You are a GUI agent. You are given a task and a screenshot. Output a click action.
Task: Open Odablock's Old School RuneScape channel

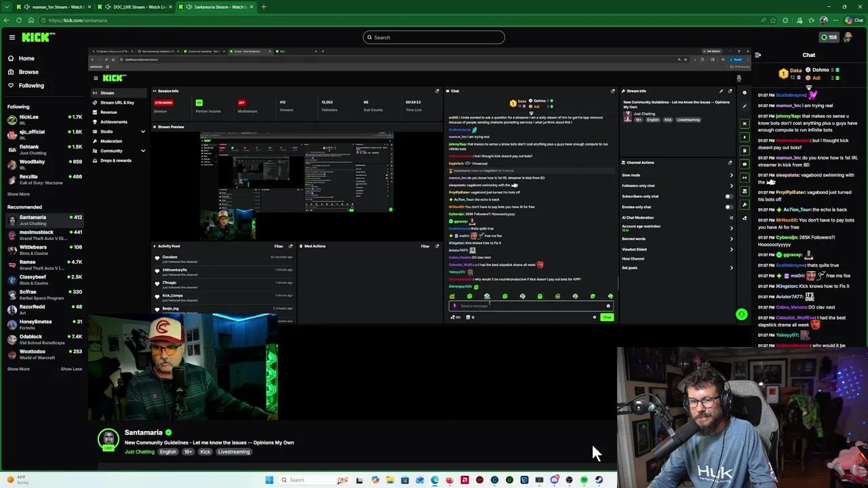[x=44, y=340]
